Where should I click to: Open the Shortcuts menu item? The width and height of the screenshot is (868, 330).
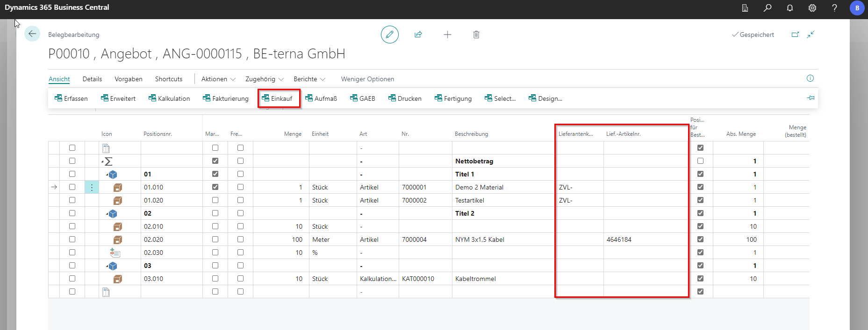pyautogui.click(x=169, y=79)
